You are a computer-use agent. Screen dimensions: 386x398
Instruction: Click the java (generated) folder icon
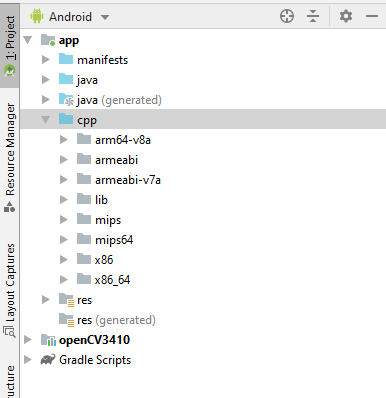click(66, 100)
